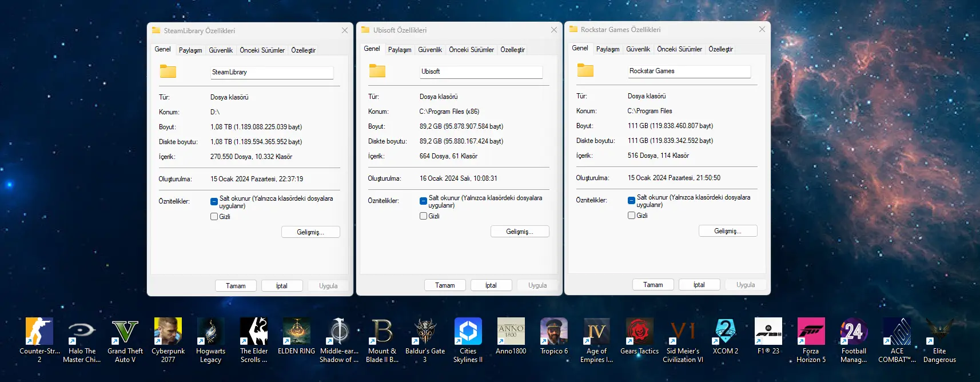
Task: Enable Gizli checkbox in Rockstar Games window
Action: point(631,216)
